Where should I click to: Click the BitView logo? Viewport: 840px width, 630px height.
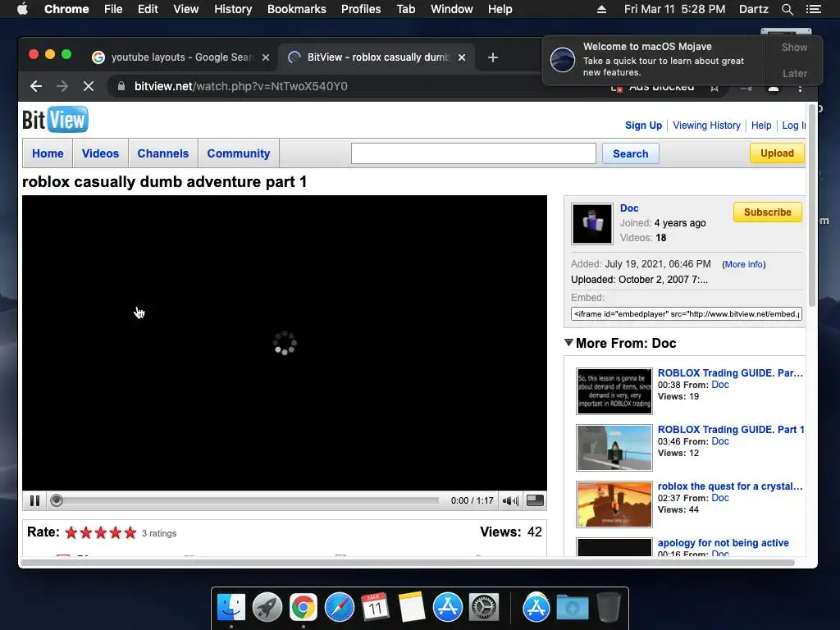[55, 120]
